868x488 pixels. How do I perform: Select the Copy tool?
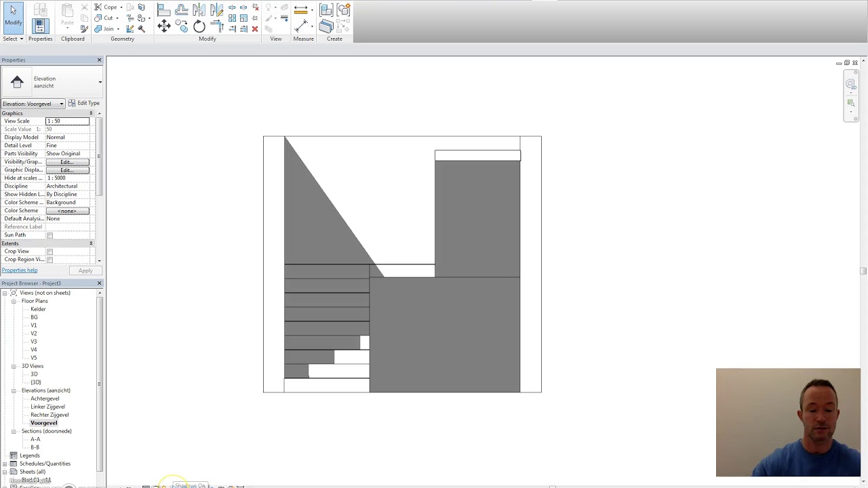[182, 26]
